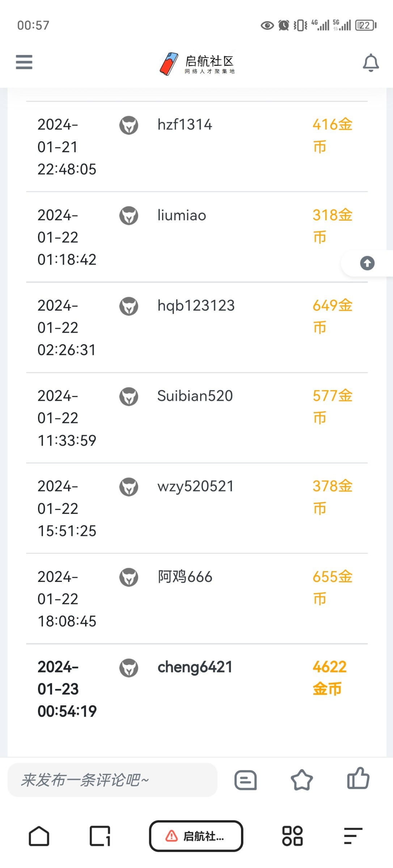Tap the scroll-to-top arrow button
Screen dimensions: 393x868
[x=367, y=263]
